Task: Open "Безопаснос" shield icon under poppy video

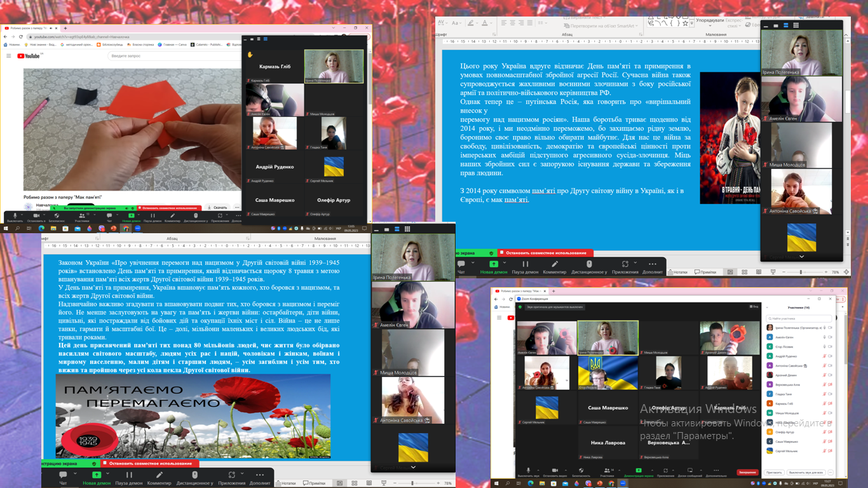Action: pyautogui.click(x=57, y=217)
